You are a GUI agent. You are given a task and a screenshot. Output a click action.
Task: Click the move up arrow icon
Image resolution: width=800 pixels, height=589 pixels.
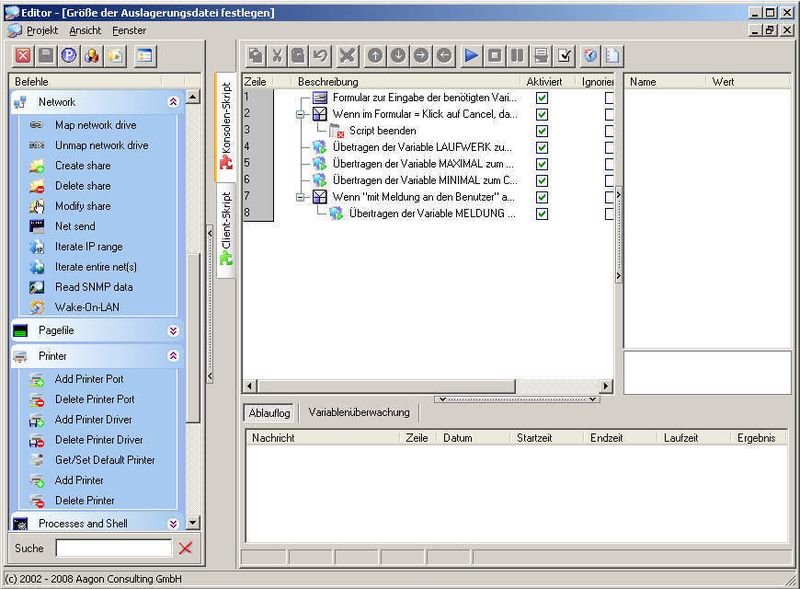tap(375, 55)
